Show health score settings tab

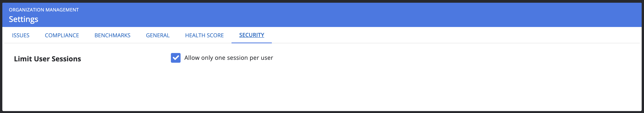[x=204, y=35]
